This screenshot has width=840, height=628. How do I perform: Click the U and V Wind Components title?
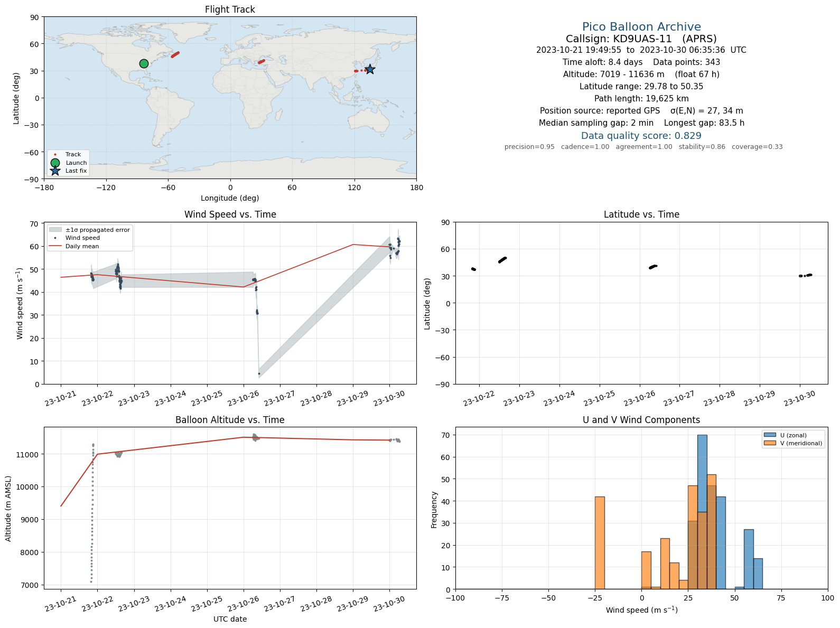(x=641, y=420)
